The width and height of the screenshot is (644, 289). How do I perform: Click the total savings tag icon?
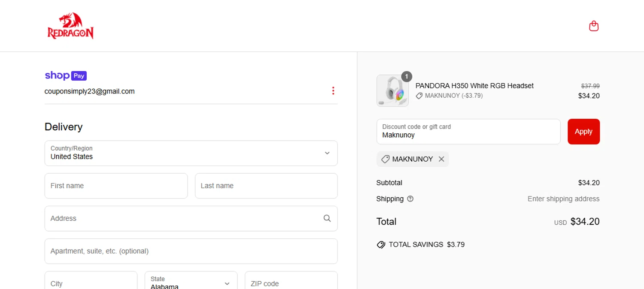381,245
